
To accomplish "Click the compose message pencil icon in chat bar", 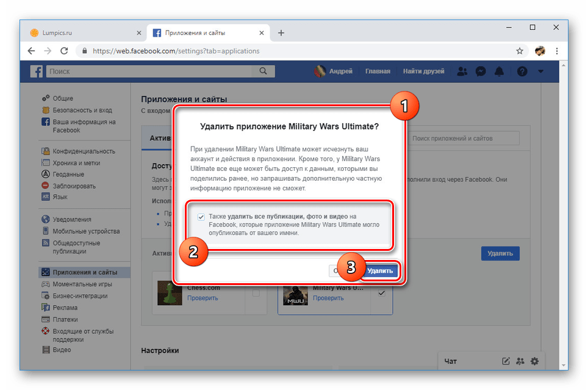I will [505, 361].
